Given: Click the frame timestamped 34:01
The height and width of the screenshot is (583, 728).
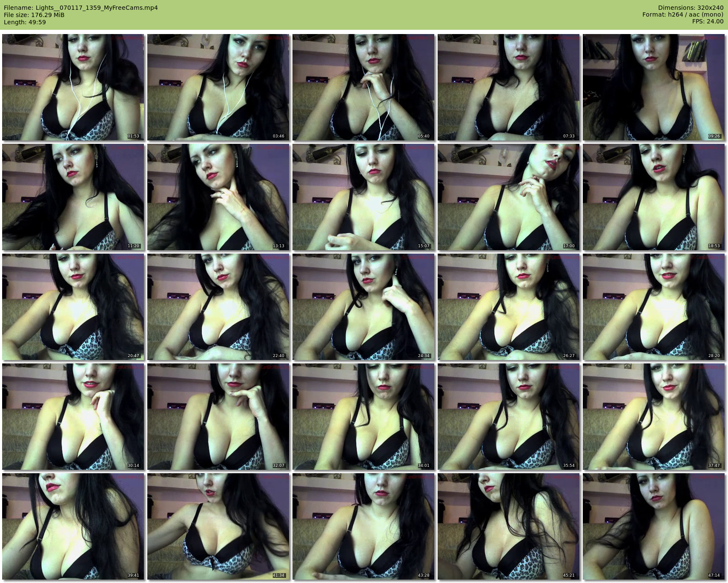Looking at the screenshot, I should tap(363, 417).
